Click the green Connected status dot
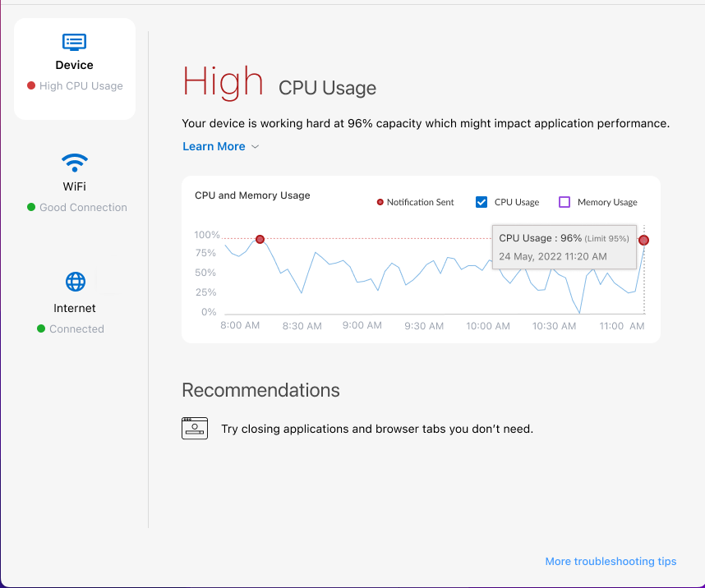Image resolution: width=705 pixels, height=588 pixels. click(41, 329)
